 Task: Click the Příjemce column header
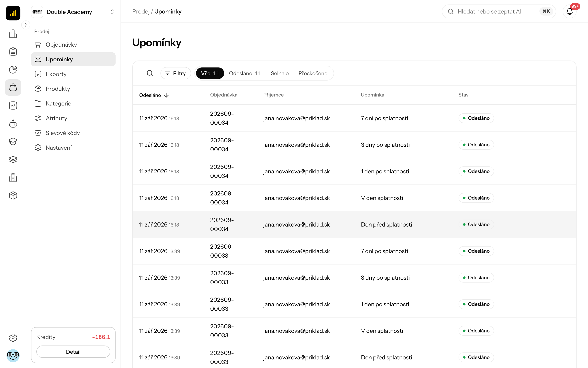pyautogui.click(x=273, y=95)
